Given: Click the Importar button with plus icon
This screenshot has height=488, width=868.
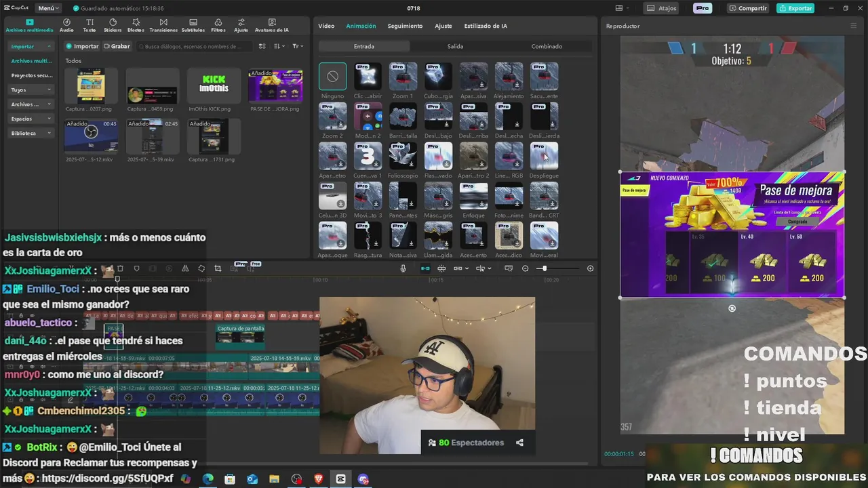Looking at the screenshot, I should (81, 46).
